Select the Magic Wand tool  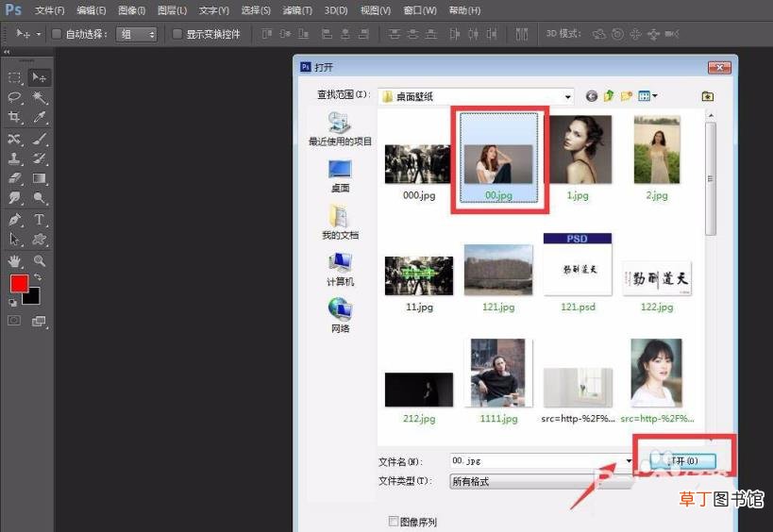pos(39,97)
